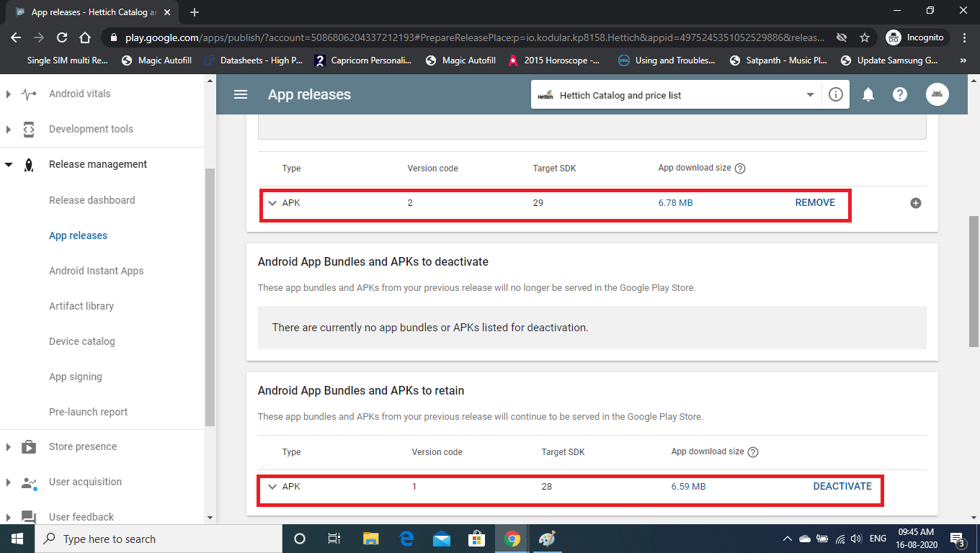Go to Android Instant Apps

click(97, 271)
